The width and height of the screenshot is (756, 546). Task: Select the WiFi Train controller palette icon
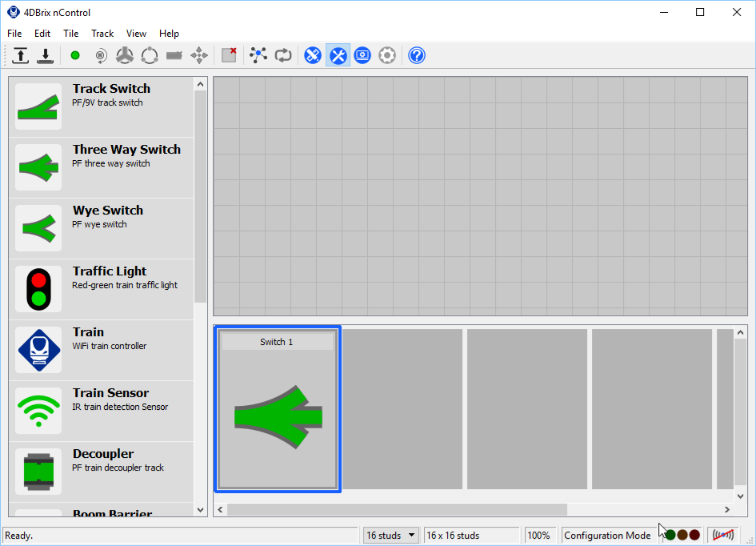tap(38, 350)
